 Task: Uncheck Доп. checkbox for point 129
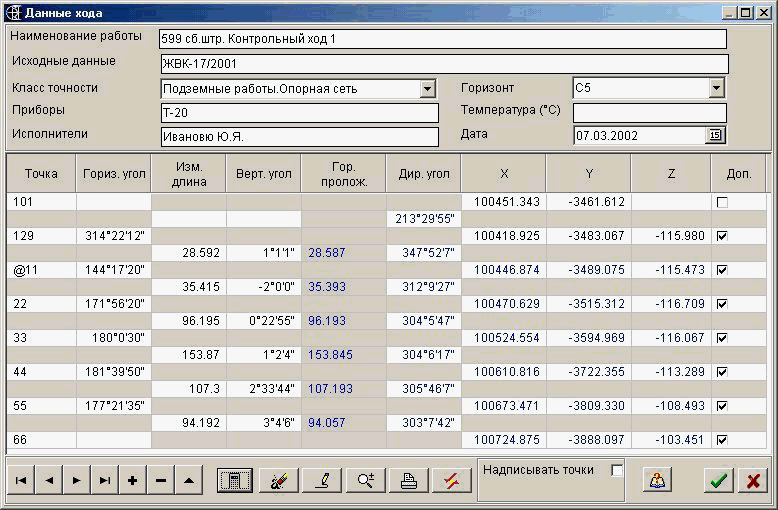coord(722,236)
